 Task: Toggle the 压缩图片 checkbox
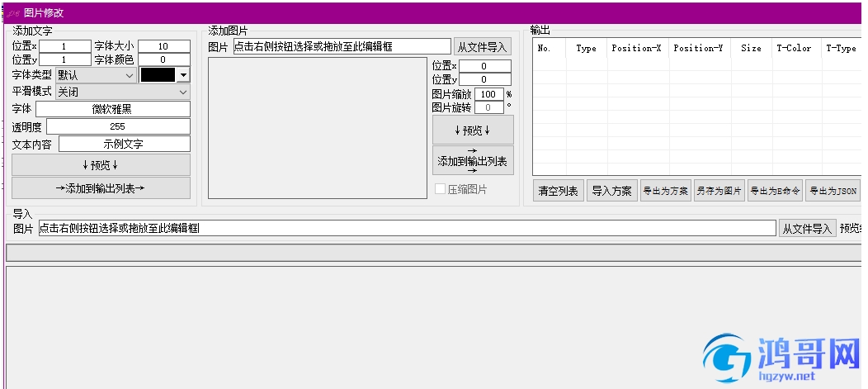coord(440,189)
